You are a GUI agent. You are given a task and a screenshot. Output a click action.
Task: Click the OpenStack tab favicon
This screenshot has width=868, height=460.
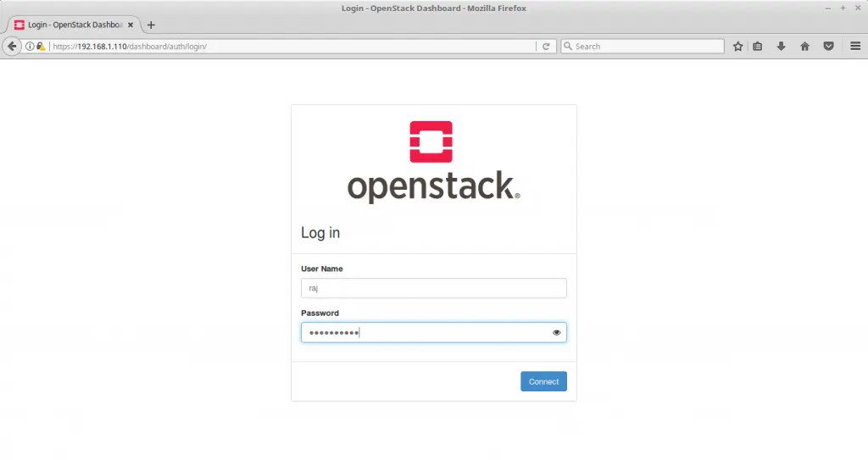(19, 25)
